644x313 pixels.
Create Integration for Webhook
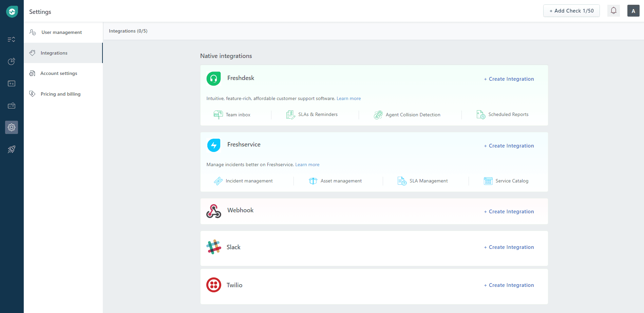point(509,212)
